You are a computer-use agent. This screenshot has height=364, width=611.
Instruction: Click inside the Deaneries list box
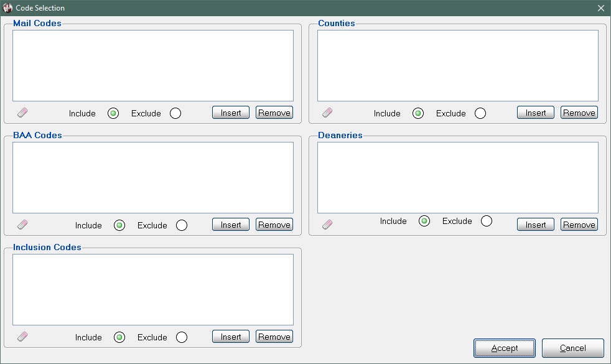coord(458,177)
